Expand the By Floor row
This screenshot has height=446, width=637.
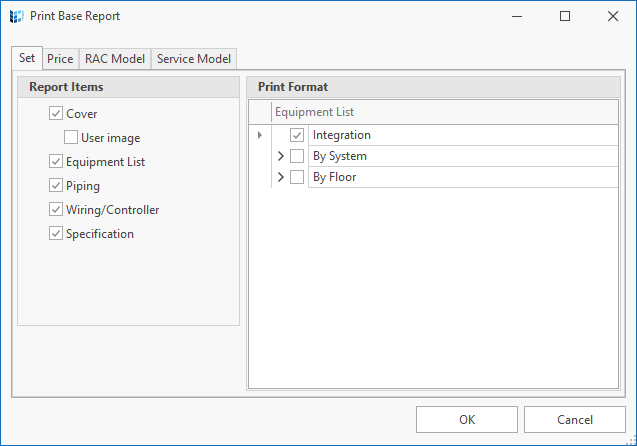(x=280, y=177)
